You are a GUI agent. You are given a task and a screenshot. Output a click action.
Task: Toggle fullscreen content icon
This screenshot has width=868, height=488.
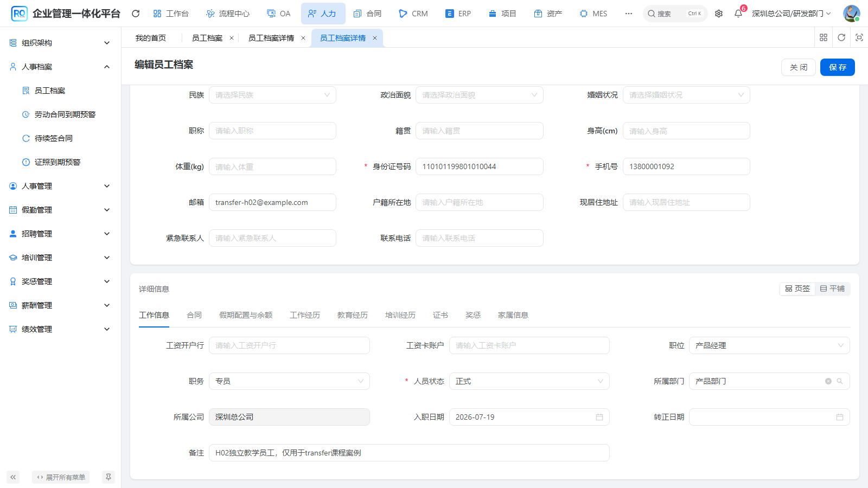point(859,37)
